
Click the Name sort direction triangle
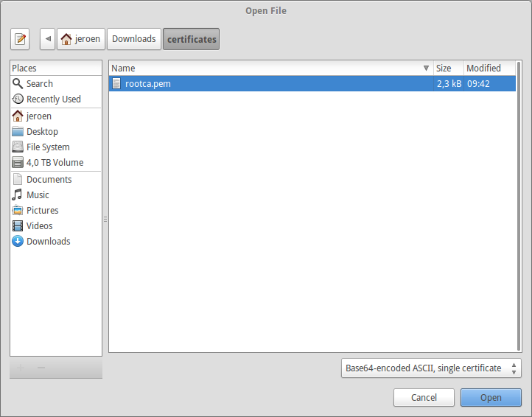click(426, 69)
